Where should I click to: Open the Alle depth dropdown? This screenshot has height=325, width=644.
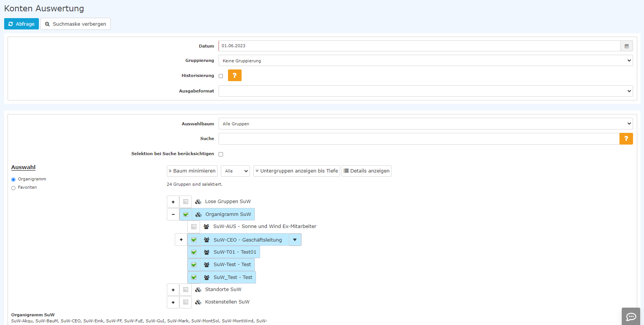235,171
